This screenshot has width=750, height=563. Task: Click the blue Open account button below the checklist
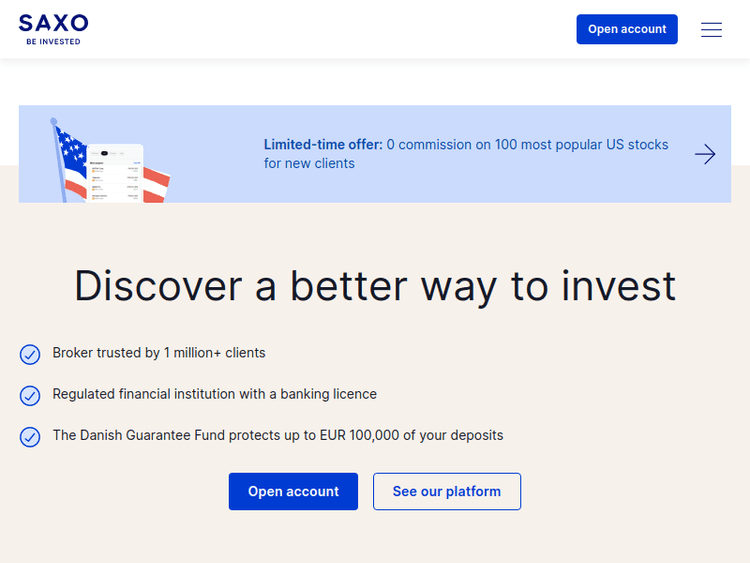pos(293,491)
